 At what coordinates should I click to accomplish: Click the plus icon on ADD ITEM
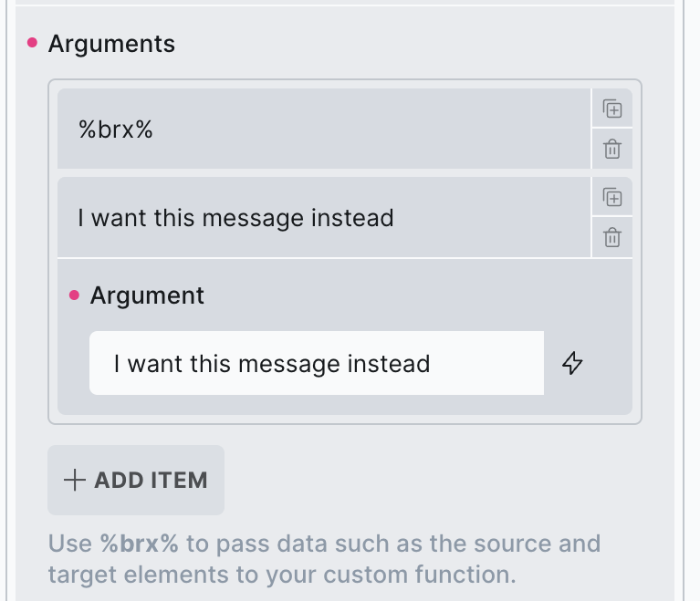tap(75, 480)
